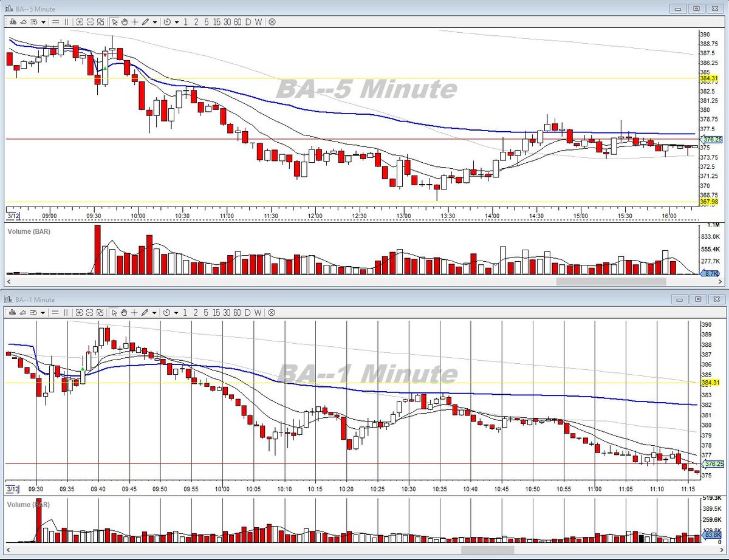Expand studies dropdown arrow in BA--5 Minute toolbar
The width and height of the screenshot is (729, 560).
pyautogui.click(x=43, y=22)
